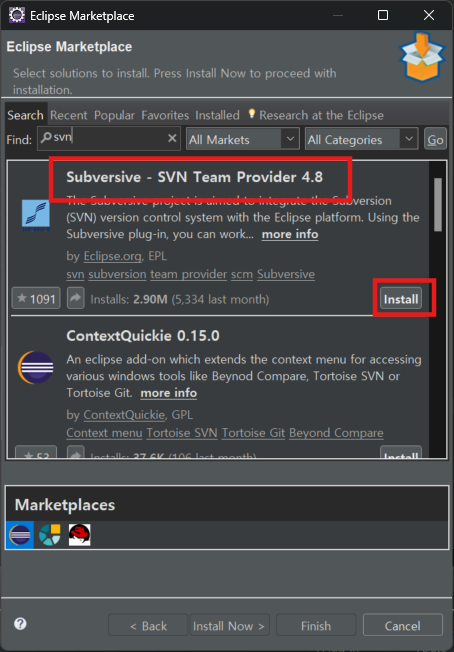Click the Eclipse.org author link

[112, 257]
